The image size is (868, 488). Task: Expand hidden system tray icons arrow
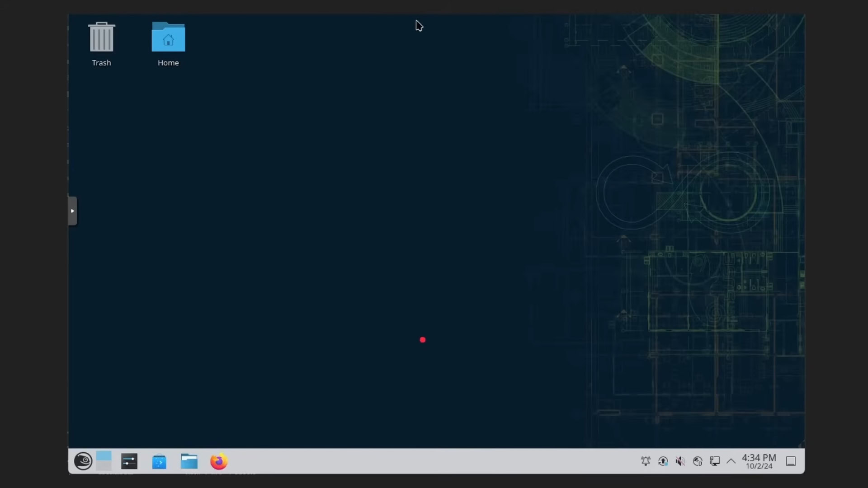point(731,461)
